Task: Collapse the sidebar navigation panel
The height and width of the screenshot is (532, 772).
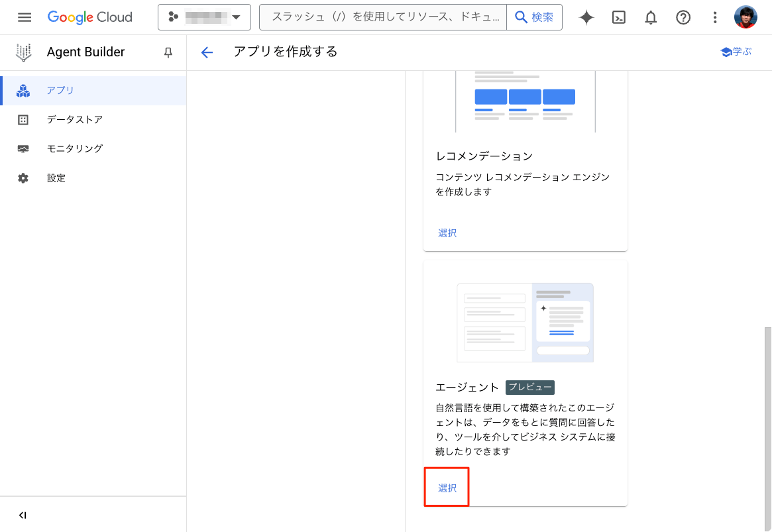Action: point(22,515)
